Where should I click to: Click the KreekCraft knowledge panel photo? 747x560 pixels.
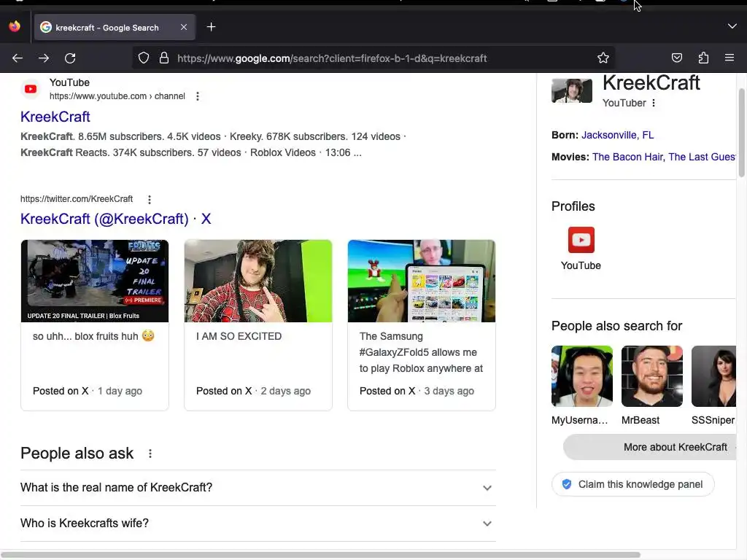(x=572, y=90)
